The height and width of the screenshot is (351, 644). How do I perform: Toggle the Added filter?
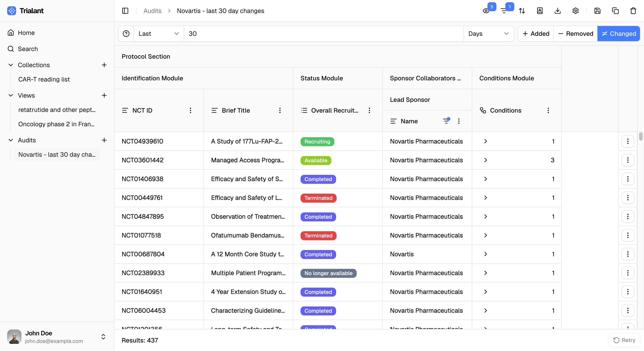[x=536, y=34]
